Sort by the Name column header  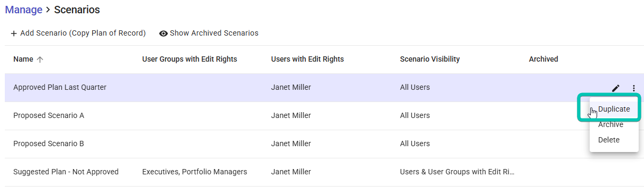click(x=23, y=60)
